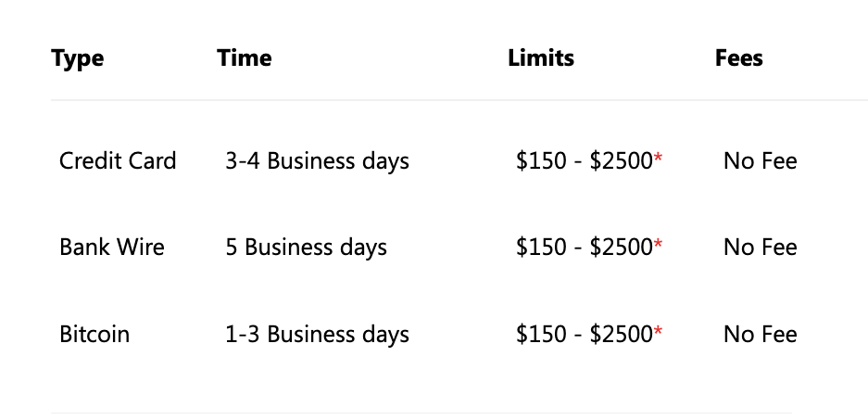Click the red asterisk in Bitcoin row
This screenshot has width=868, height=420.
click(658, 331)
